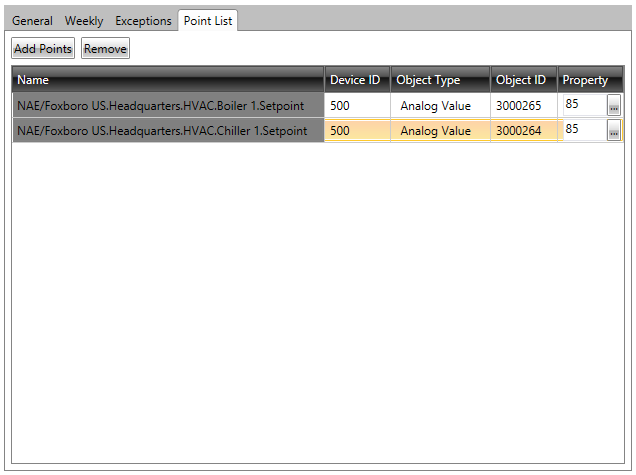Click the Device ID column header
The height and width of the screenshot is (475, 636).
click(356, 80)
